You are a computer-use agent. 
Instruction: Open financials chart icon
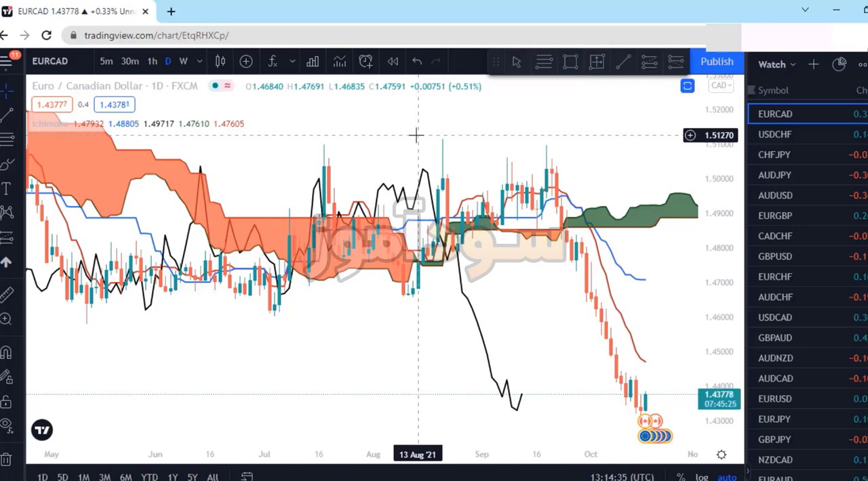(x=339, y=62)
